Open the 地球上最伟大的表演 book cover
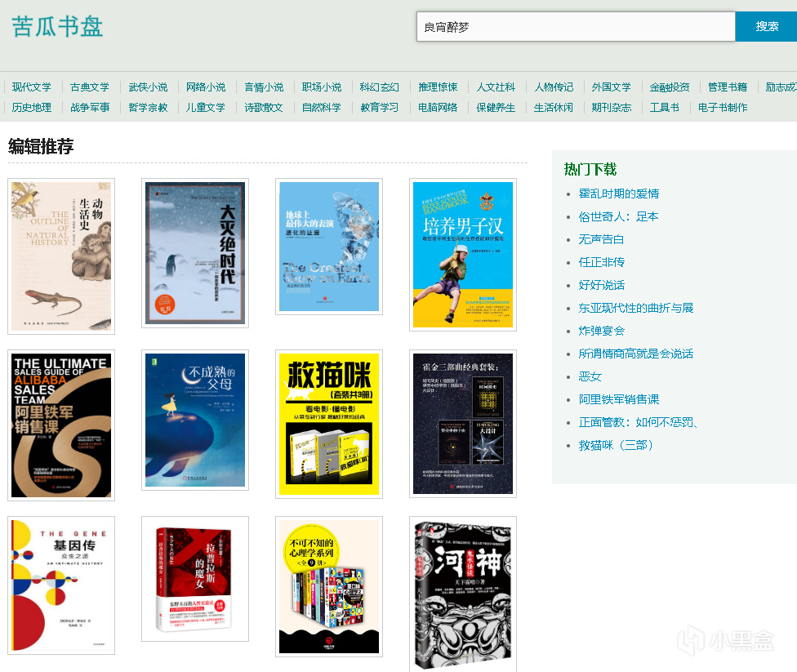Viewport: 797px width, 672px height. (329, 247)
